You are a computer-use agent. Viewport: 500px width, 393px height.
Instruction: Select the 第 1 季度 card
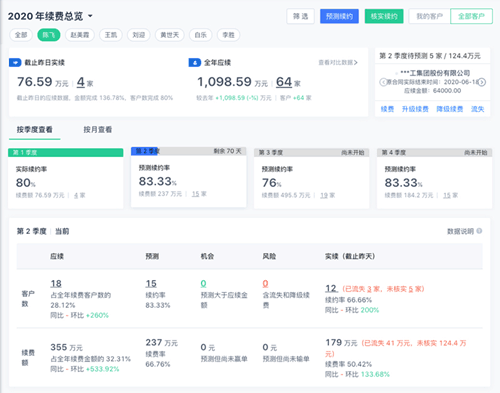click(x=66, y=179)
